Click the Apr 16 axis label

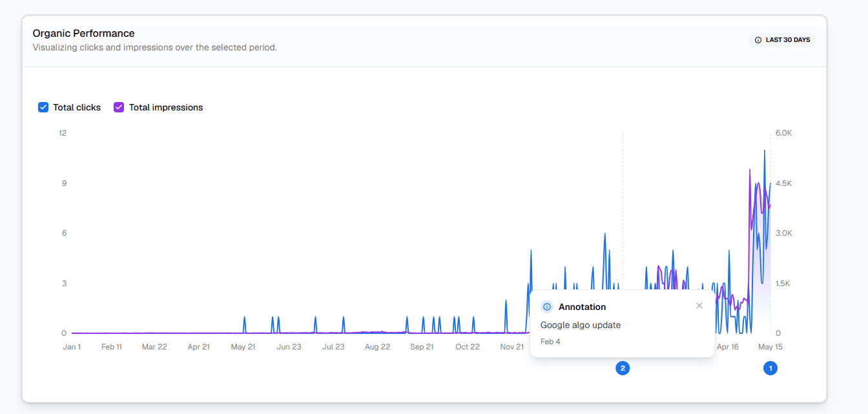click(727, 347)
